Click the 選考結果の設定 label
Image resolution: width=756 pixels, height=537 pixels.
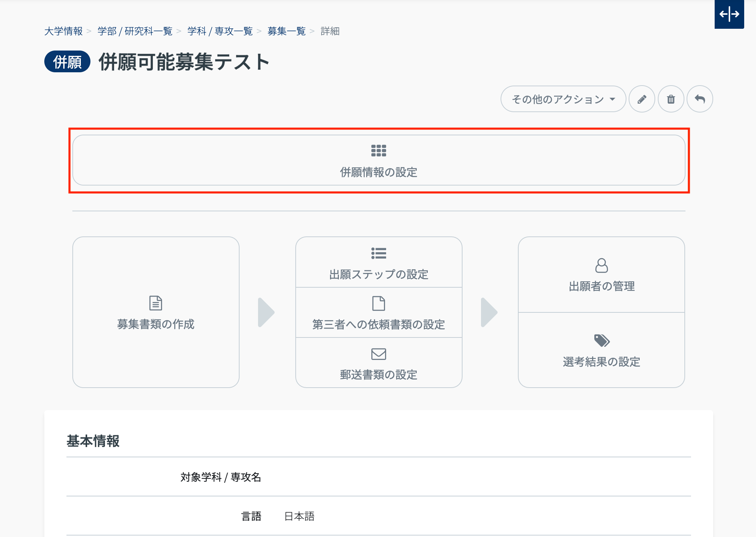[x=601, y=362]
